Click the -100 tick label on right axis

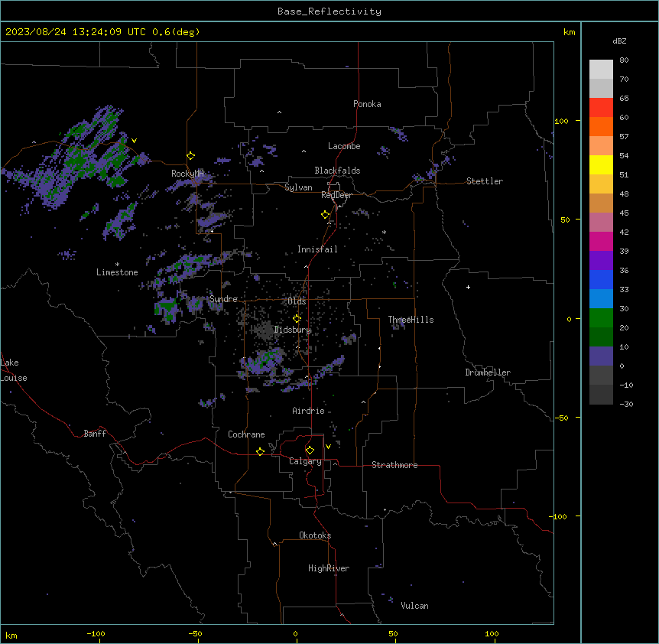coord(560,516)
